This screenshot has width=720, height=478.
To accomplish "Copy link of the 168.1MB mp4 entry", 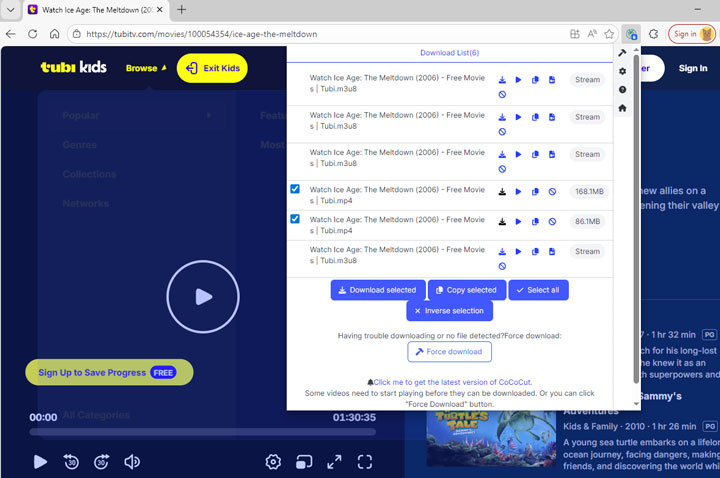I will 535,192.
